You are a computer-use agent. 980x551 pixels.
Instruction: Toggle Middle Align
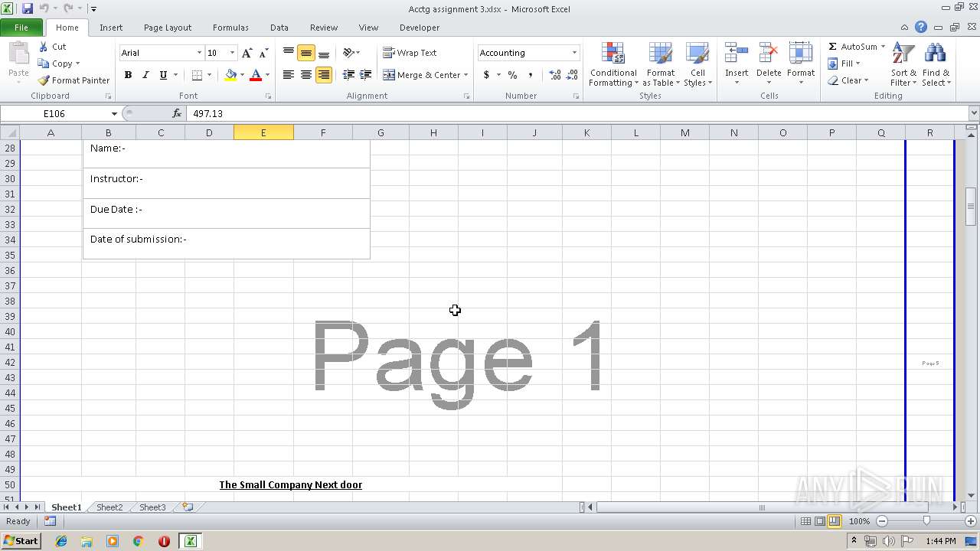pyautogui.click(x=306, y=53)
